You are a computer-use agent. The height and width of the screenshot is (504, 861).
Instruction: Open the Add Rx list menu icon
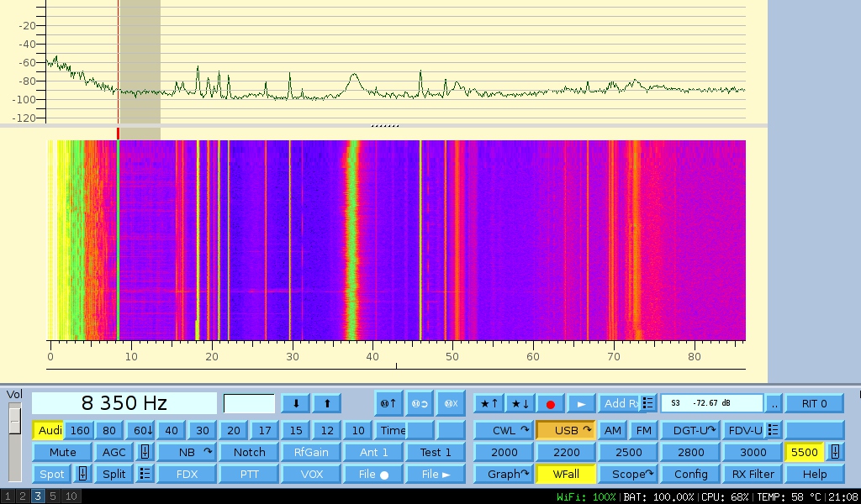pyautogui.click(x=648, y=404)
